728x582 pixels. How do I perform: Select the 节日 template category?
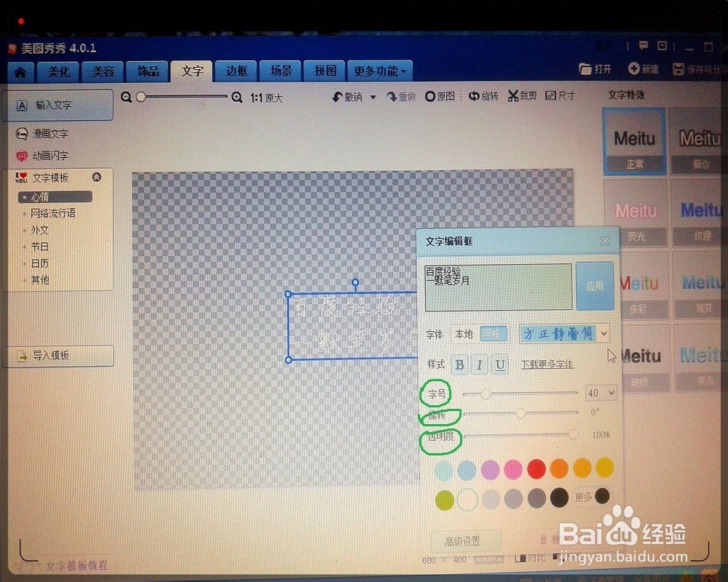[39, 247]
